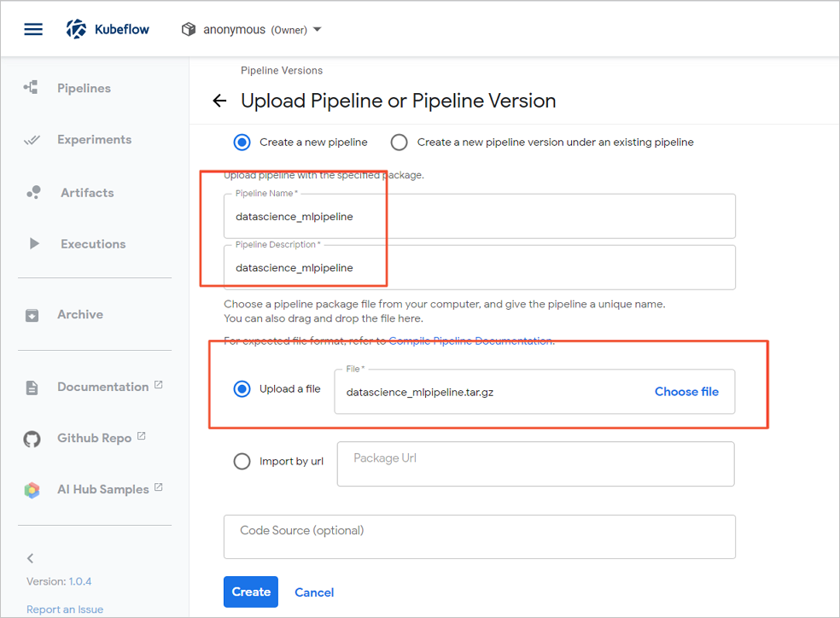Viewport: 840px width, 618px height.
Task: Select 'Create a new pipeline' radio option
Action: [x=242, y=143]
